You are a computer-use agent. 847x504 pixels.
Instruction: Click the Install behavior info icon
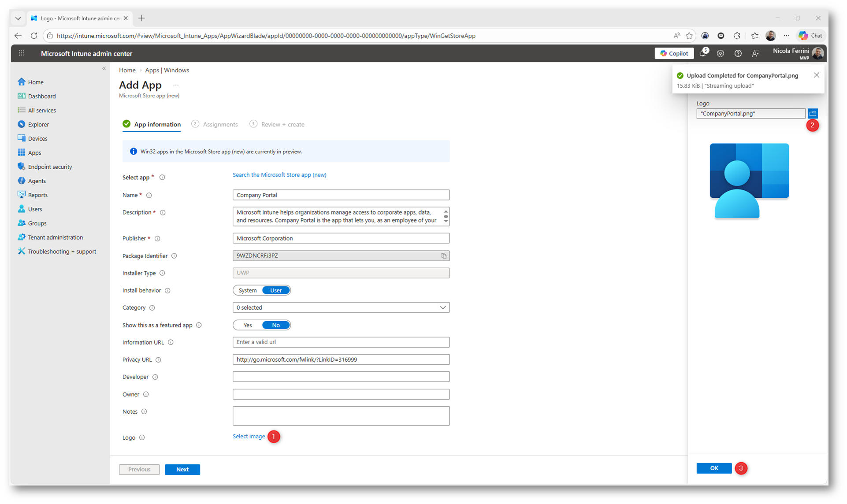(167, 290)
